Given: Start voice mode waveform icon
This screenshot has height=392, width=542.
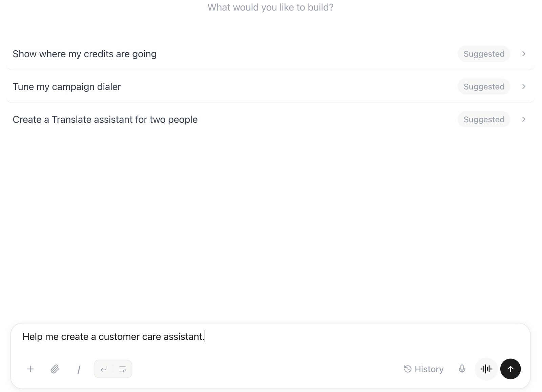Looking at the screenshot, I should point(486,369).
